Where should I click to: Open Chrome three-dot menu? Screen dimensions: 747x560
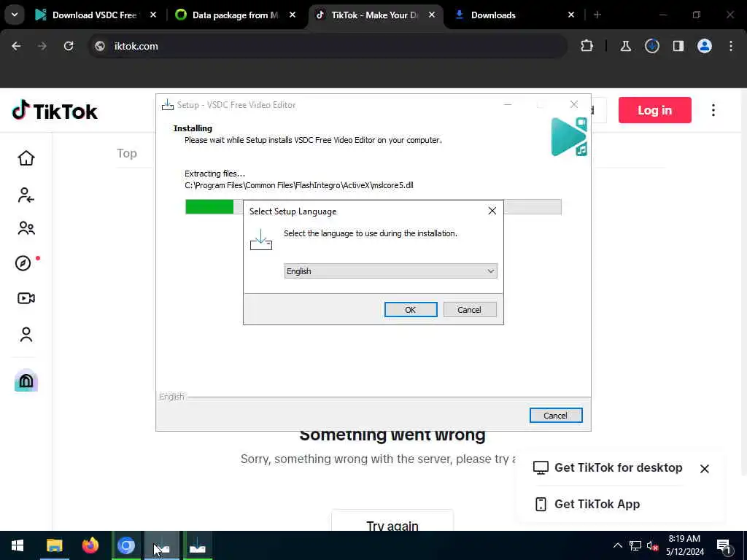731,46
